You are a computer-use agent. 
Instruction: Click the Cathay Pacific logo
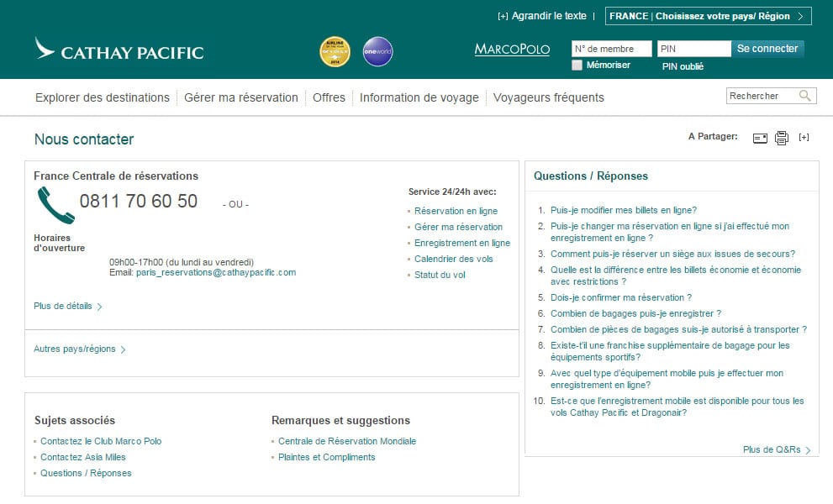pyautogui.click(x=119, y=50)
